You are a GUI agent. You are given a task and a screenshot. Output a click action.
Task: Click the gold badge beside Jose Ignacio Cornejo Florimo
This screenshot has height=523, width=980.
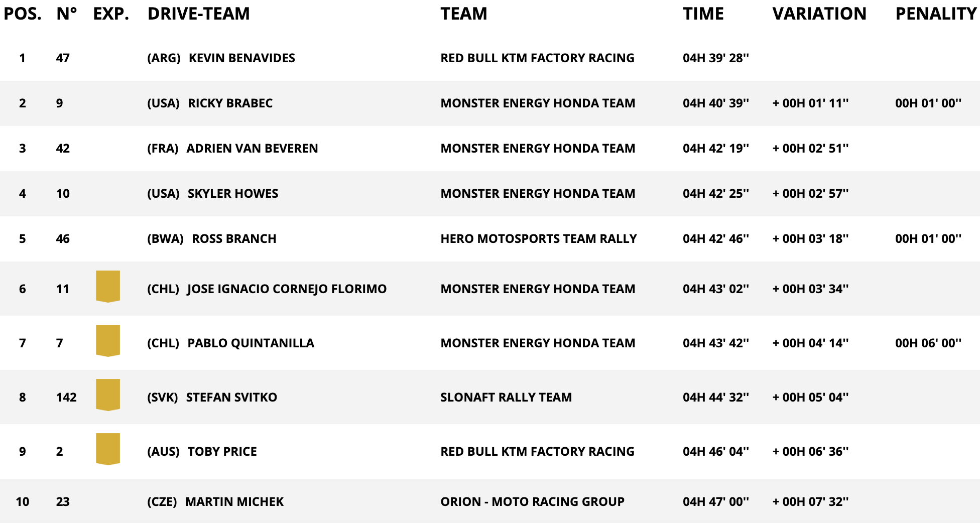[x=108, y=287]
